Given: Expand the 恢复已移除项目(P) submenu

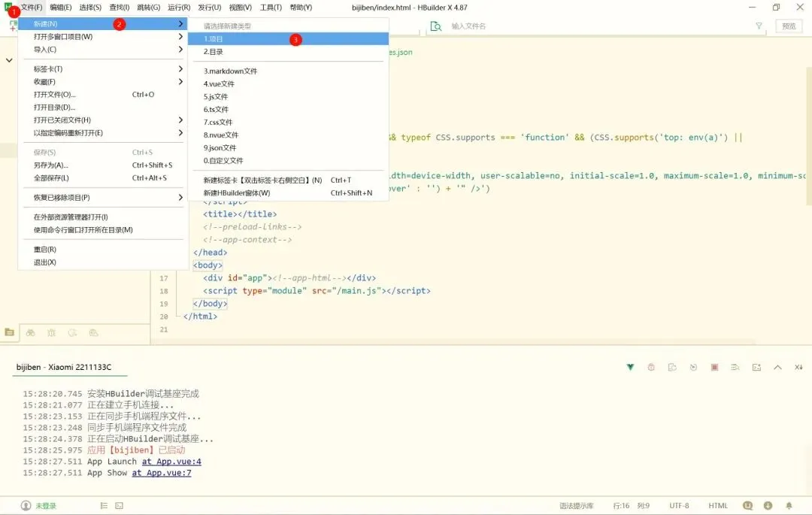Looking at the screenshot, I should 103,198.
